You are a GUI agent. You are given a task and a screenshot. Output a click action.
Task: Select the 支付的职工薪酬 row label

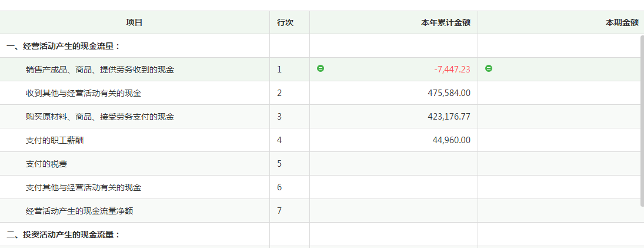point(55,140)
